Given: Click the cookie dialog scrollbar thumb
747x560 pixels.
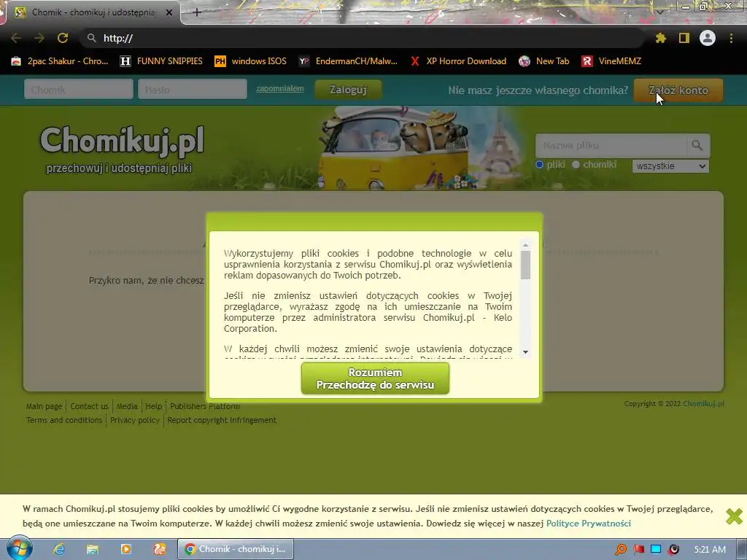Looking at the screenshot, I should click(525, 265).
